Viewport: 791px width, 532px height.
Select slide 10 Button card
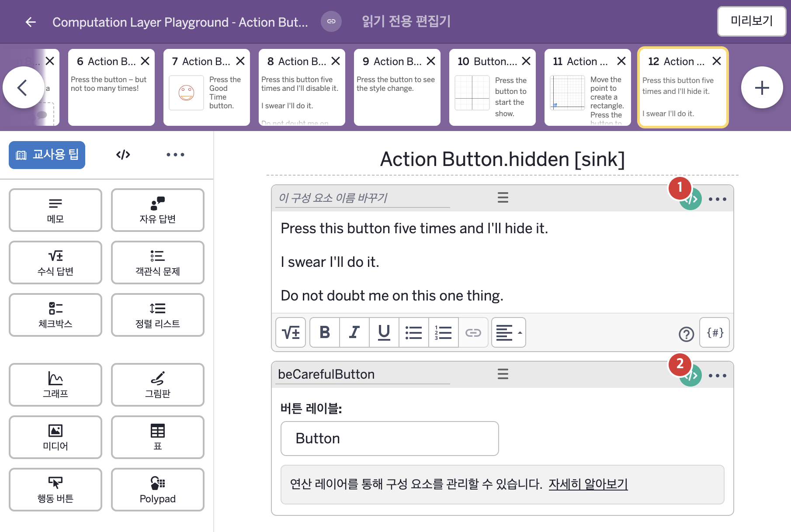[493, 87]
